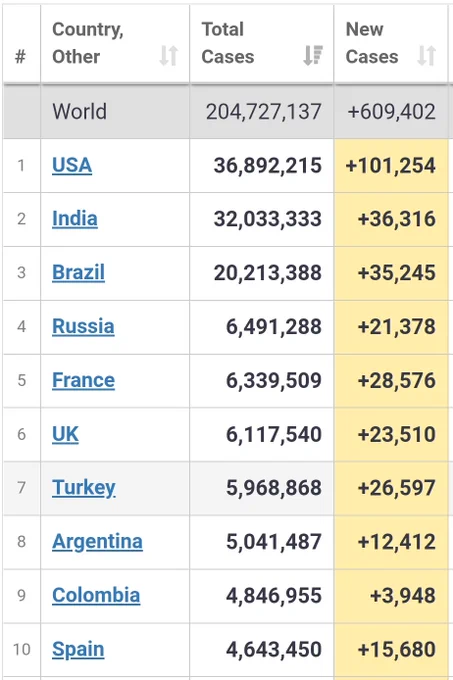Open the Russia country link
Viewport: 453px width, 680px height.
tap(83, 327)
